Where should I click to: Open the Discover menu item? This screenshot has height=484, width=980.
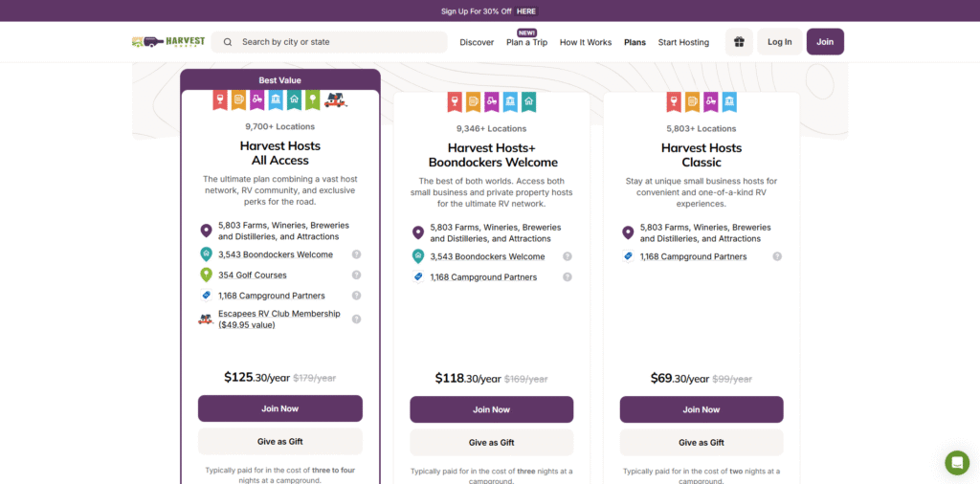coord(477,42)
